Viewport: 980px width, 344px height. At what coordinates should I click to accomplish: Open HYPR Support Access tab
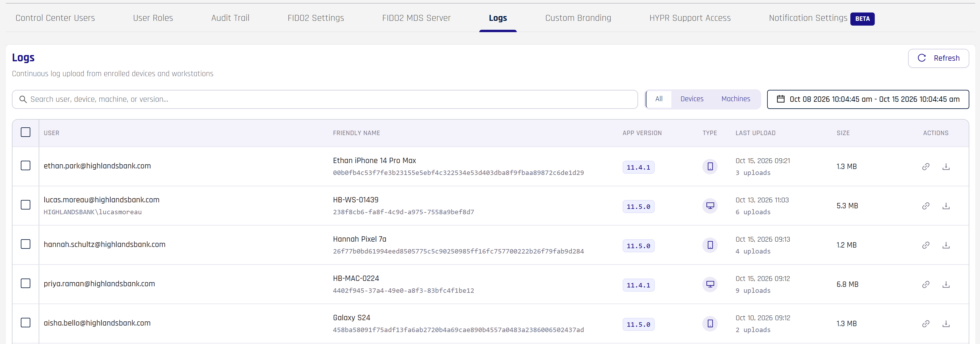[690, 18]
